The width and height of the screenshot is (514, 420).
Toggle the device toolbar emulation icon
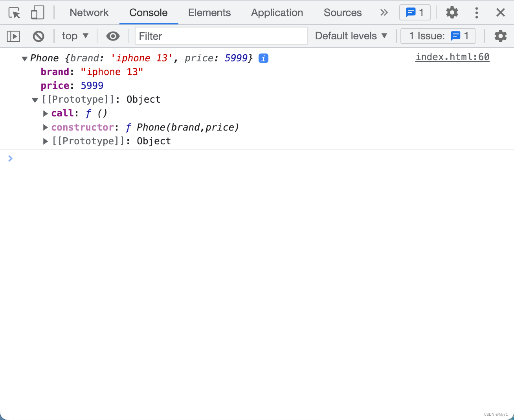click(37, 13)
